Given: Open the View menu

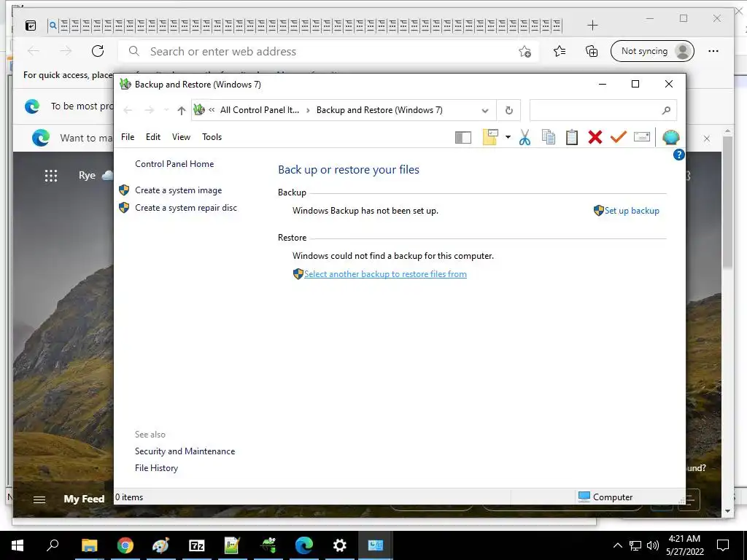Looking at the screenshot, I should [181, 137].
